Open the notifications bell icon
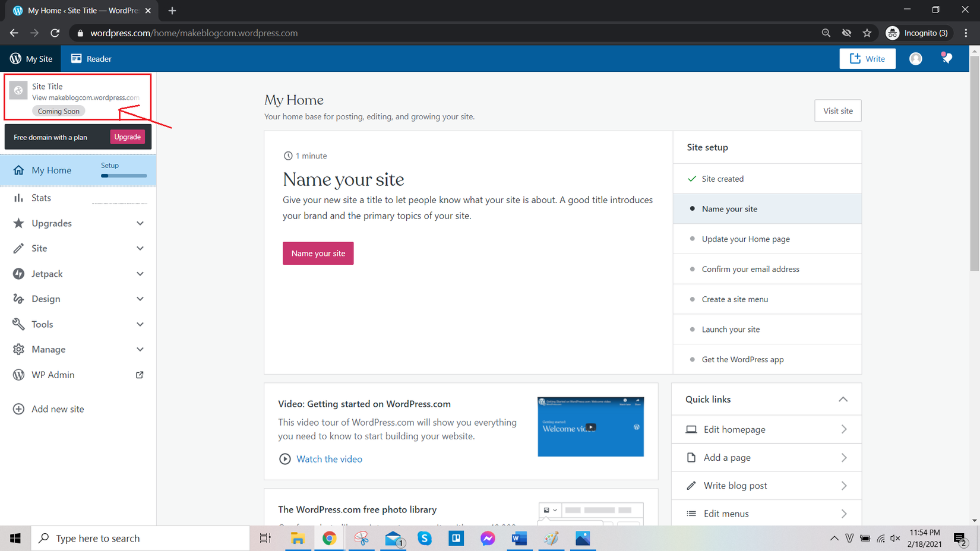The image size is (980, 551). [947, 58]
